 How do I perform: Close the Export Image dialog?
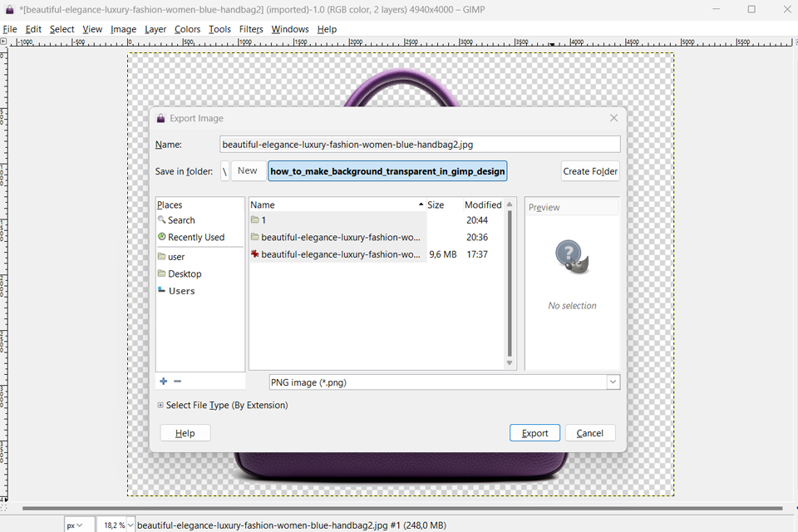613,118
